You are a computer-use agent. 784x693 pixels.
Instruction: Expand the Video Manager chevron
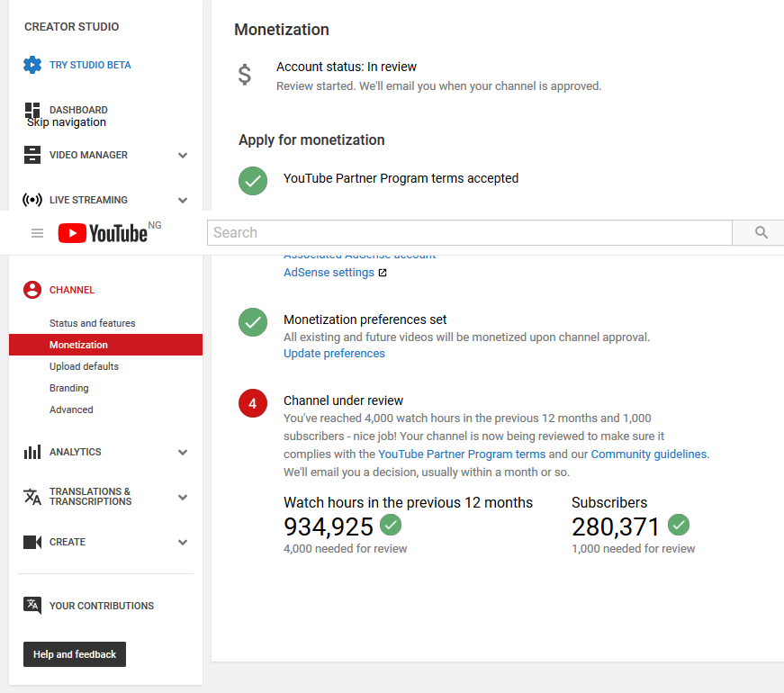pos(183,156)
